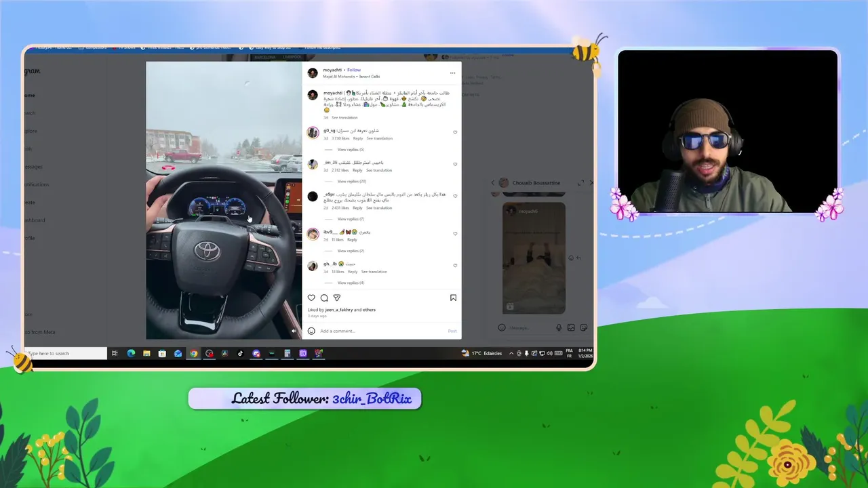This screenshot has width=868, height=488.
Task: Open the emoji picker beside Add a comment
Action: 311,331
